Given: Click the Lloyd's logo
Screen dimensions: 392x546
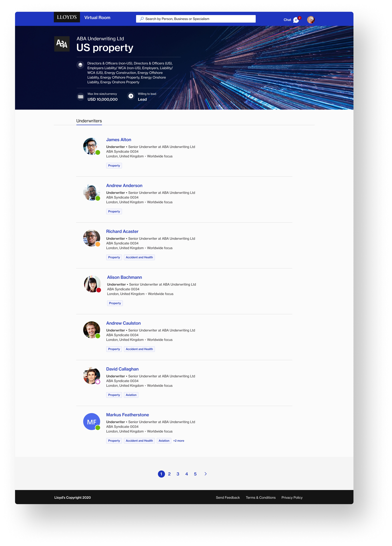Looking at the screenshot, I should point(67,17).
